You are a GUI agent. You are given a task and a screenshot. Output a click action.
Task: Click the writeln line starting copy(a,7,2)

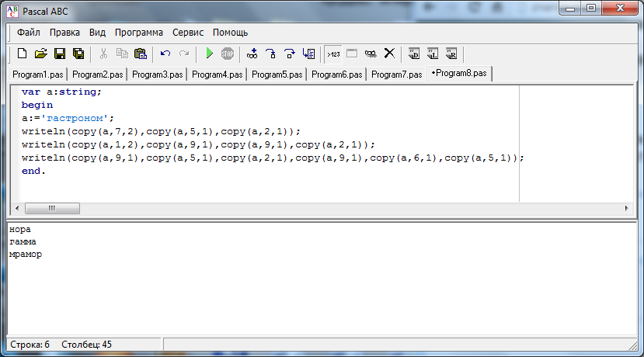click(161, 131)
